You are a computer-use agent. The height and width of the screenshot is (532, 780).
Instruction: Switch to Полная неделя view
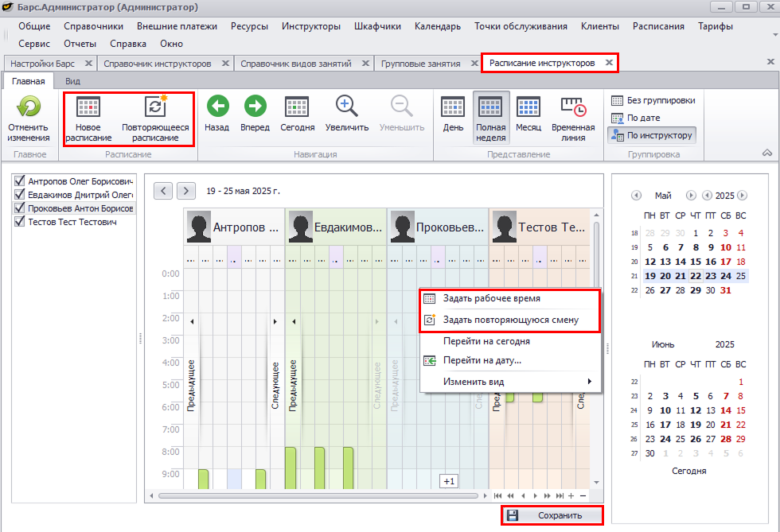pos(490,118)
